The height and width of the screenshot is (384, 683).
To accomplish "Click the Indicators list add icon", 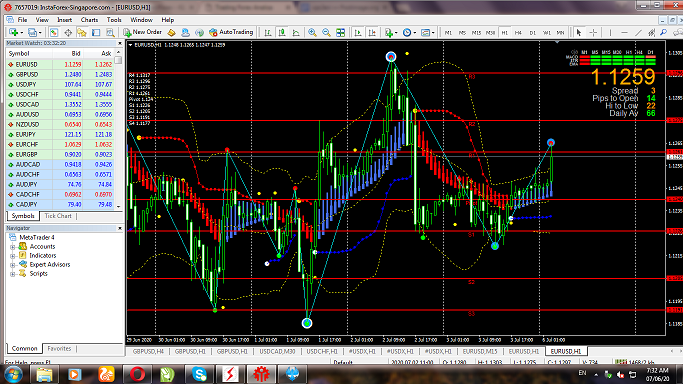I will pyautogui.click(x=389, y=33).
